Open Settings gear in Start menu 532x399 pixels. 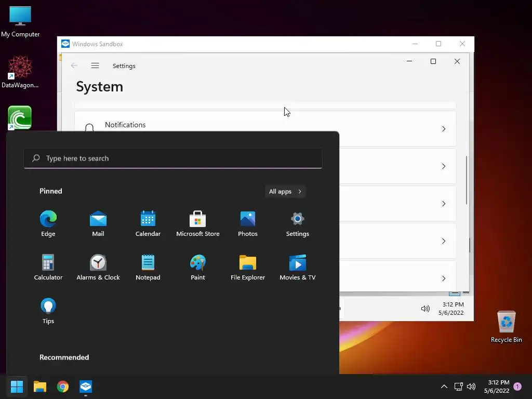pyautogui.click(x=298, y=224)
